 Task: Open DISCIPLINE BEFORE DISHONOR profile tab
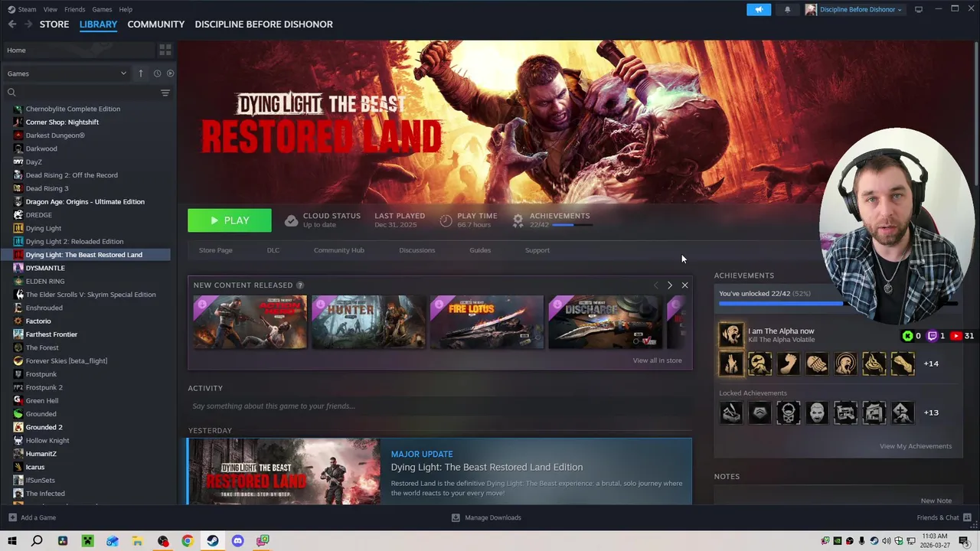pos(263,24)
